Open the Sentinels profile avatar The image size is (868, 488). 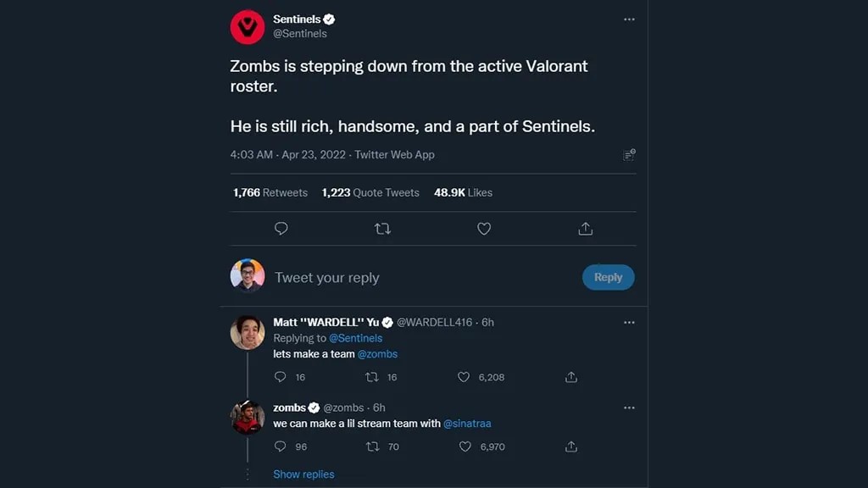(x=248, y=27)
